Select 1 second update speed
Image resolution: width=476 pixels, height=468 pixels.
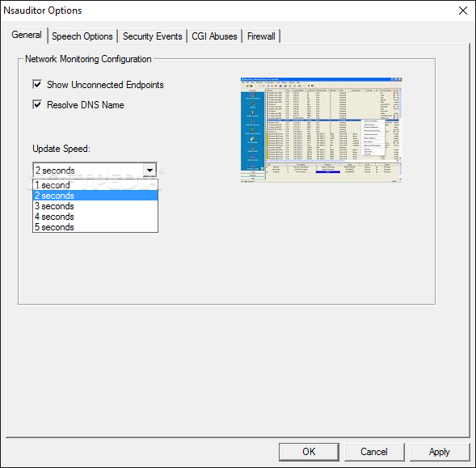point(95,185)
